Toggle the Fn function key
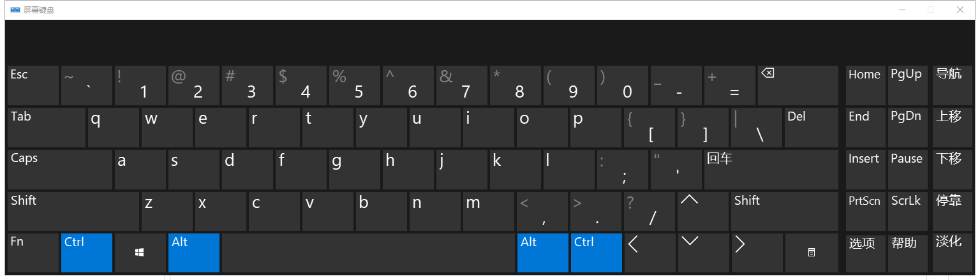This screenshot has height=280, width=980. [33, 253]
